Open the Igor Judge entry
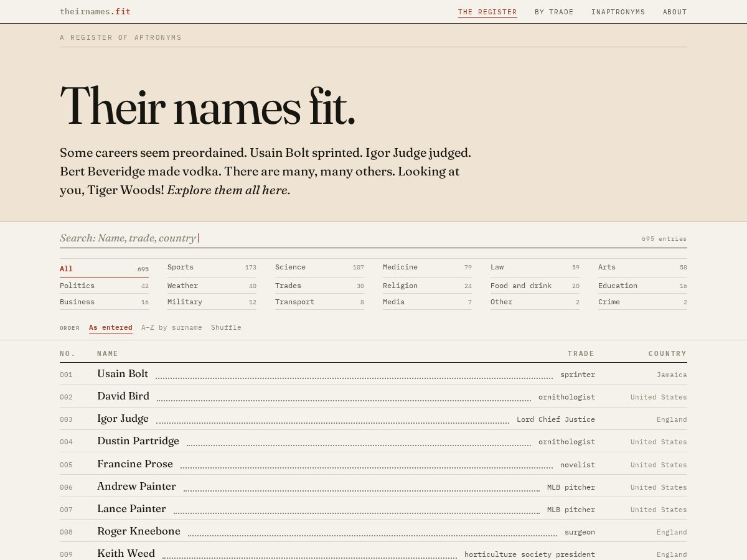This screenshot has height=560, width=747. (x=374, y=419)
